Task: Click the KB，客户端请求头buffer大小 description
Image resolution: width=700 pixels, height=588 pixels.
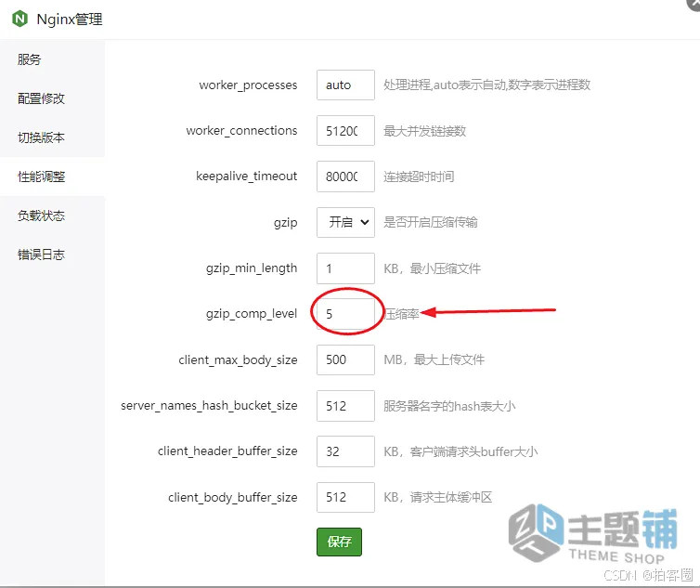Action: (x=461, y=451)
